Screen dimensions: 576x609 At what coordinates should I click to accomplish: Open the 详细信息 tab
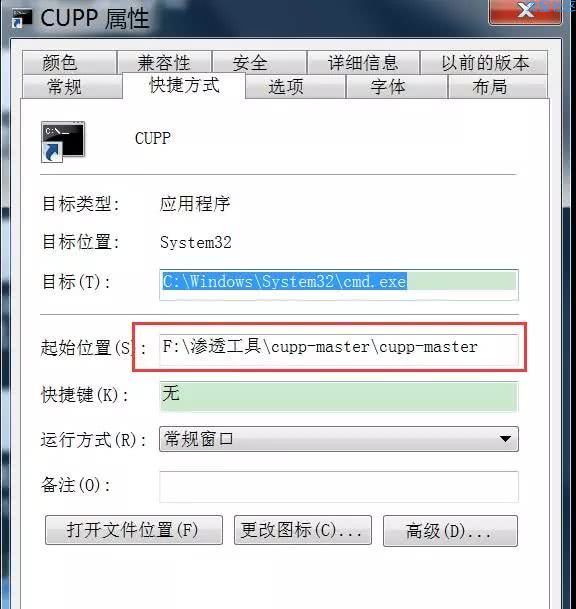[x=363, y=62]
